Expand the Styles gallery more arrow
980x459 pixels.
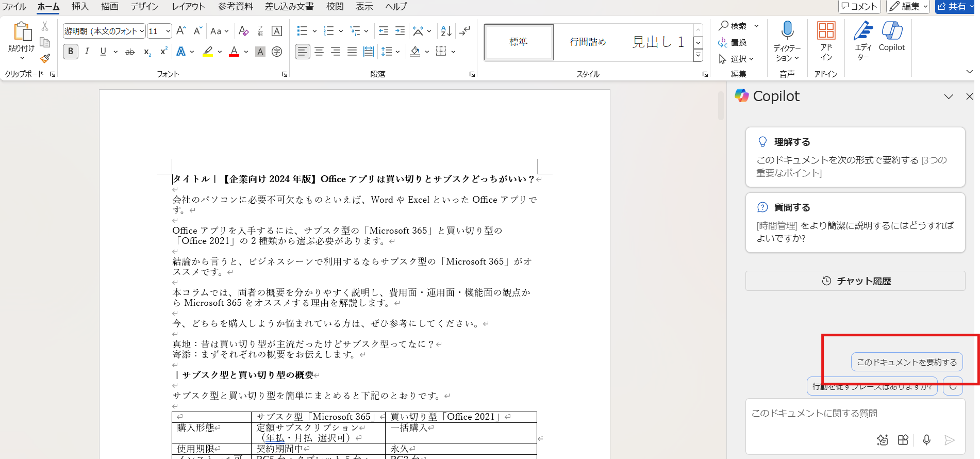(x=698, y=56)
